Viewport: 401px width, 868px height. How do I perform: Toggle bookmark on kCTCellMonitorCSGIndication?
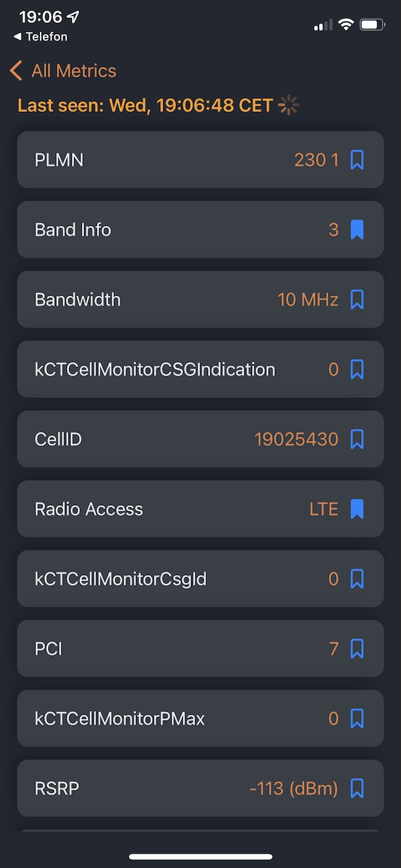coord(358,369)
